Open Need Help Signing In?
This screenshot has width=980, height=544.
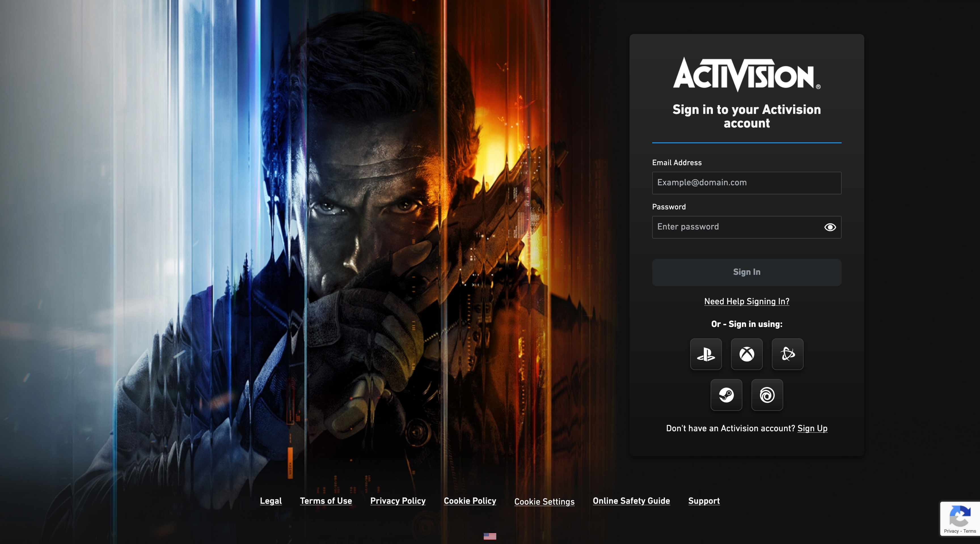pos(746,301)
